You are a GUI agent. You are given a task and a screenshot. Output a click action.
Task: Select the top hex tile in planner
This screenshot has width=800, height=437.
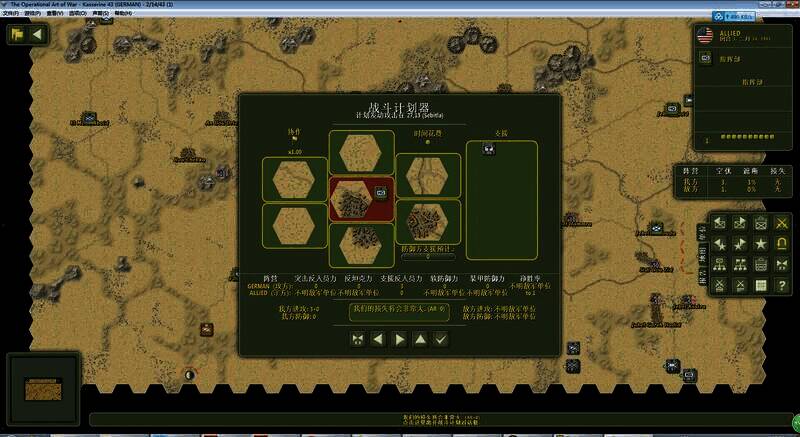tap(359, 152)
